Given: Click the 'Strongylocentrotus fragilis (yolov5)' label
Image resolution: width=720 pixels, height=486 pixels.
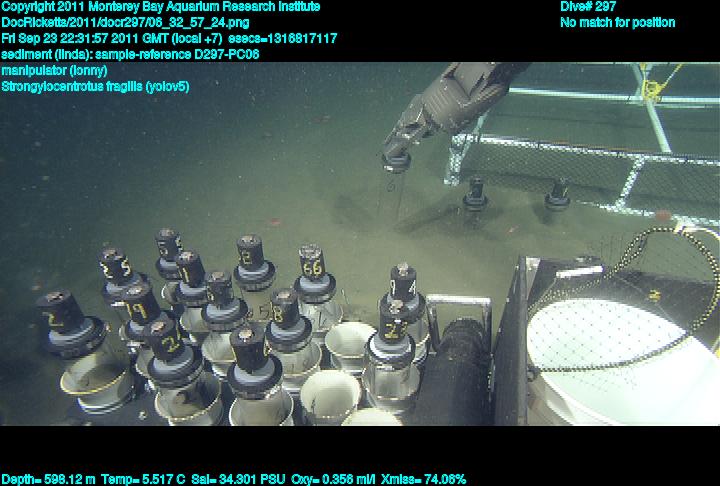Looking at the screenshot, I should pyautogui.click(x=95, y=86).
